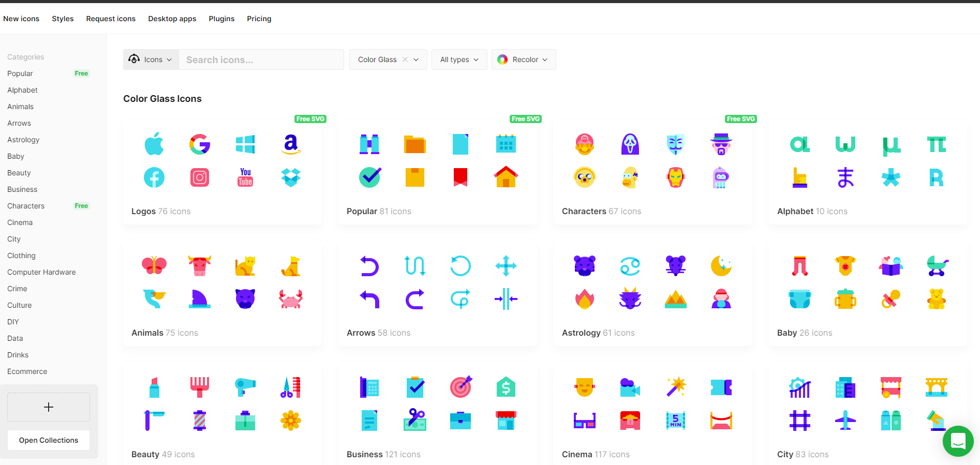Click the Search icons input field

[x=261, y=59]
